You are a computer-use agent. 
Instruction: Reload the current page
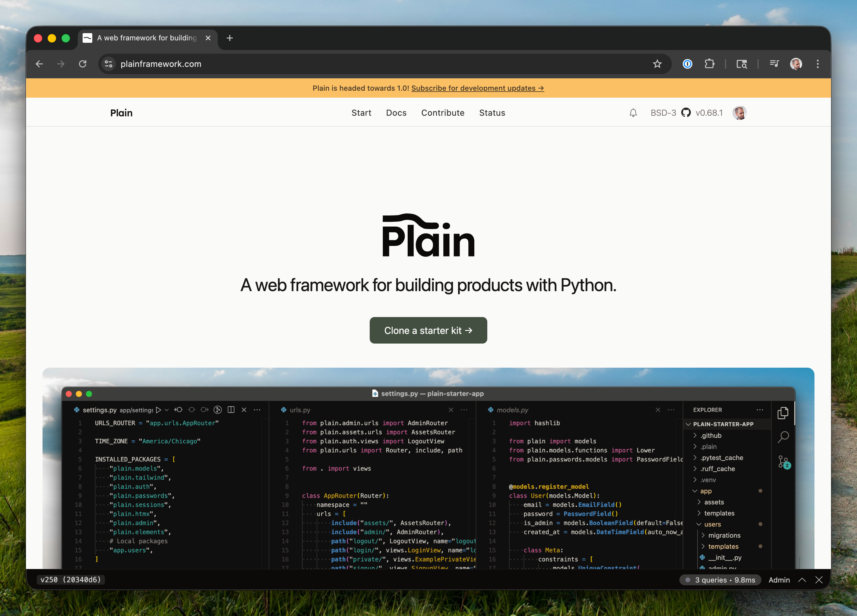pyautogui.click(x=83, y=64)
